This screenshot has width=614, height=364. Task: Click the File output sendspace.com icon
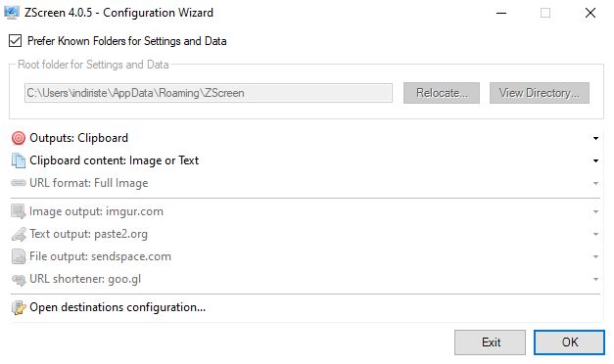pyautogui.click(x=19, y=256)
